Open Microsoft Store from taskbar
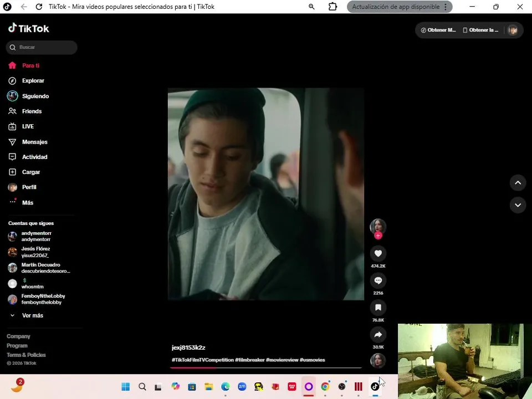Screen dimensions: 532x399 click(192, 386)
